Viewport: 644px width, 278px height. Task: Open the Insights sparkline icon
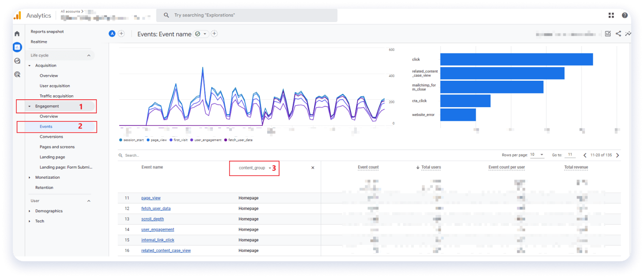pos(628,34)
